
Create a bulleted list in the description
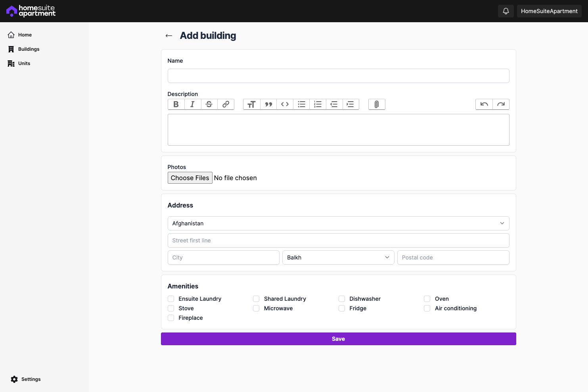pos(301,104)
